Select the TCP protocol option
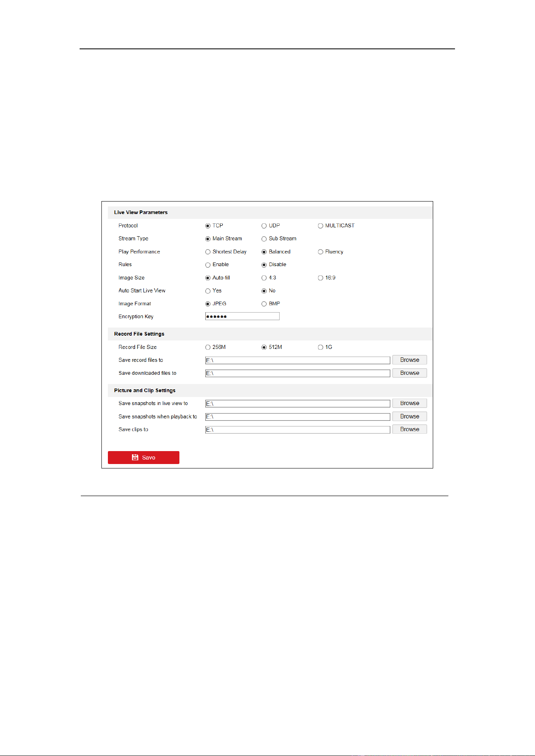The width and height of the screenshot is (535, 756). point(208,226)
